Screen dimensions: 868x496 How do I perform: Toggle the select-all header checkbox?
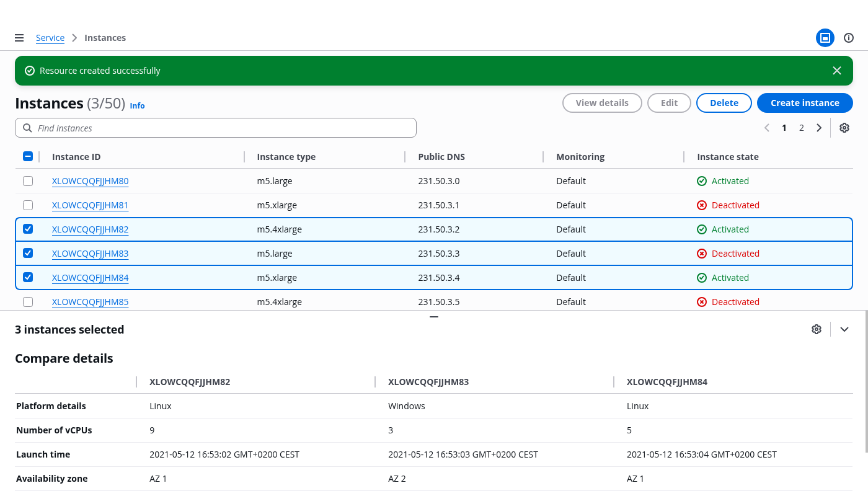[28, 156]
